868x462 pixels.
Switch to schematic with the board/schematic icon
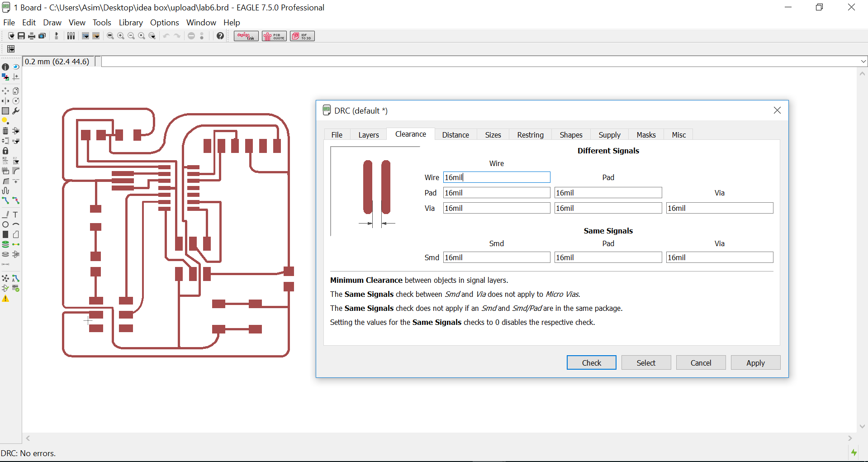click(x=57, y=36)
